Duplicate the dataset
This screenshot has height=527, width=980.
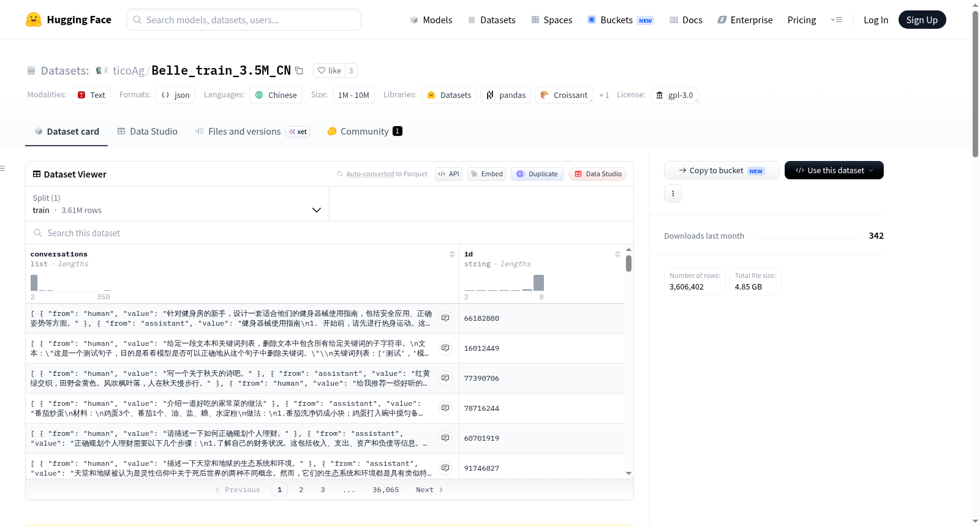click(537, 174)
